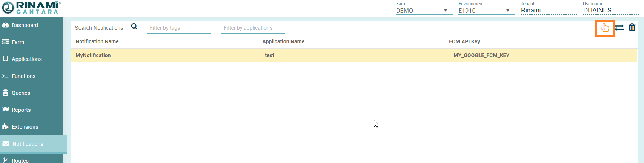The width and height of the screenshot is (644, 163).
Task: Click the Search Notifications field
Action: tap(100, 28)
